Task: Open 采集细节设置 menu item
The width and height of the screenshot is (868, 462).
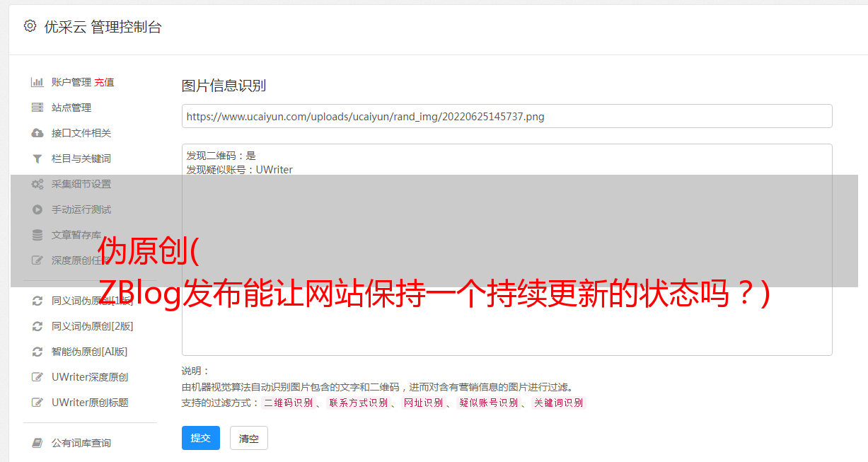Action: click(x=81, y=184)
